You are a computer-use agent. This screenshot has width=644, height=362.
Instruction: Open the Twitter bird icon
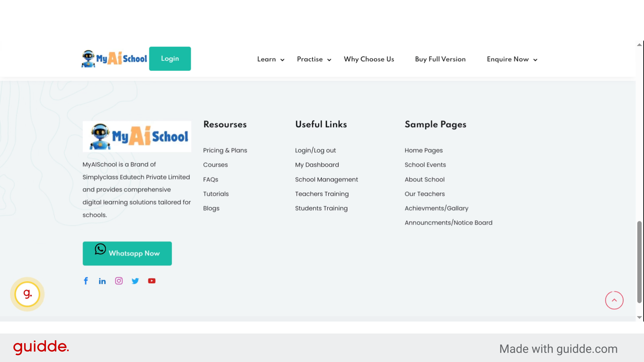point(135,281)
